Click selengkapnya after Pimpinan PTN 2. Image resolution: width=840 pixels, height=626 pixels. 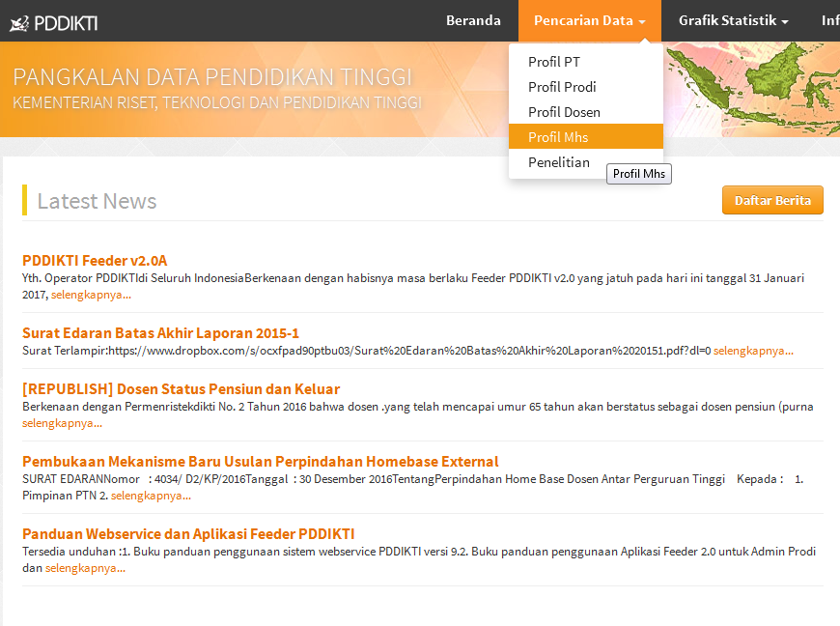(x=151, y=496)
